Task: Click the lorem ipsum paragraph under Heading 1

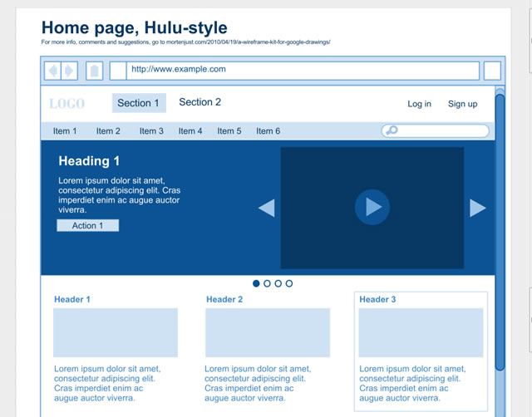Action: [x=120, y=195]
